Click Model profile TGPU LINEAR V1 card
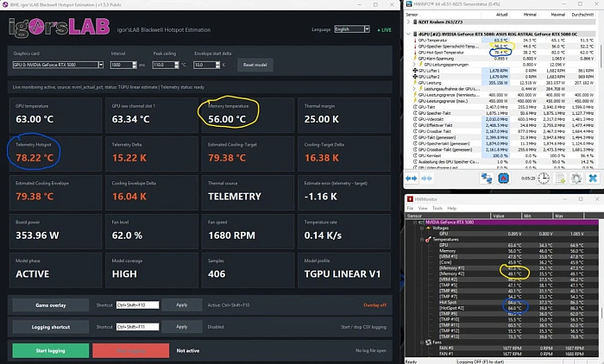This screenshot has height=364, width=604. [x=344, y=270]
